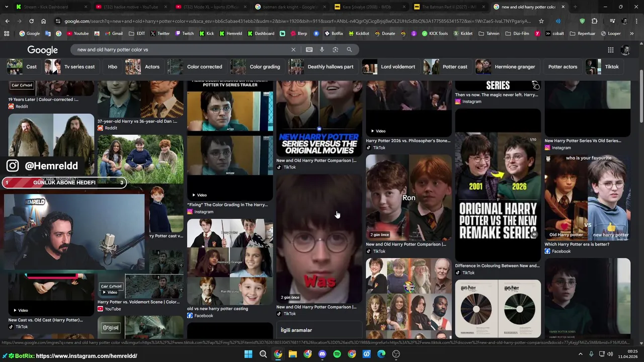
Task: Open Windows Start menu
Action: point(249,354)
